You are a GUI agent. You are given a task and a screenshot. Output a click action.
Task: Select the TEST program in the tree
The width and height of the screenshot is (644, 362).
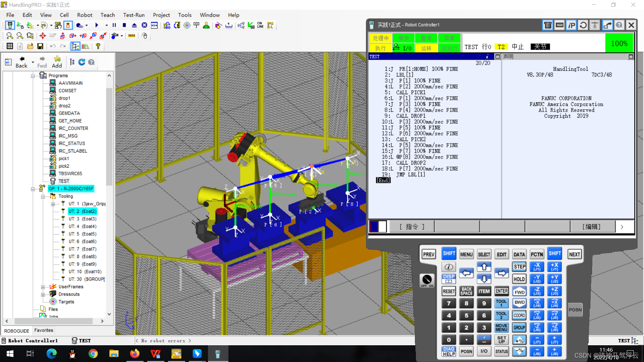(64, 181)
